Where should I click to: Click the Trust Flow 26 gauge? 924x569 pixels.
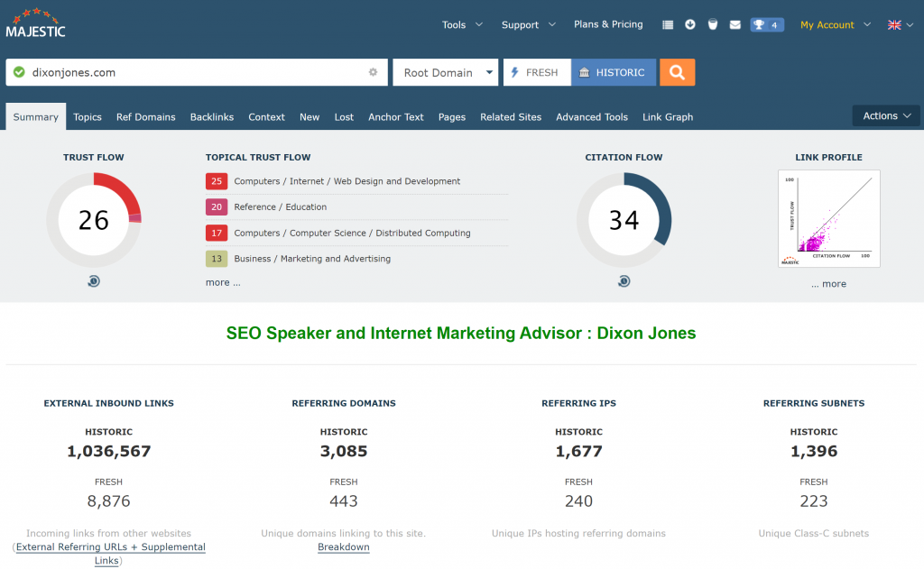tap(94, 220)
